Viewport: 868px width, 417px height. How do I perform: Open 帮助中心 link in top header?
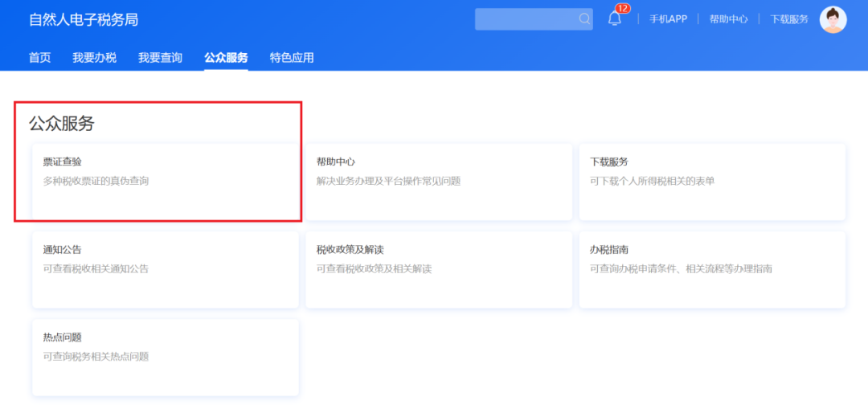point(728,19)
